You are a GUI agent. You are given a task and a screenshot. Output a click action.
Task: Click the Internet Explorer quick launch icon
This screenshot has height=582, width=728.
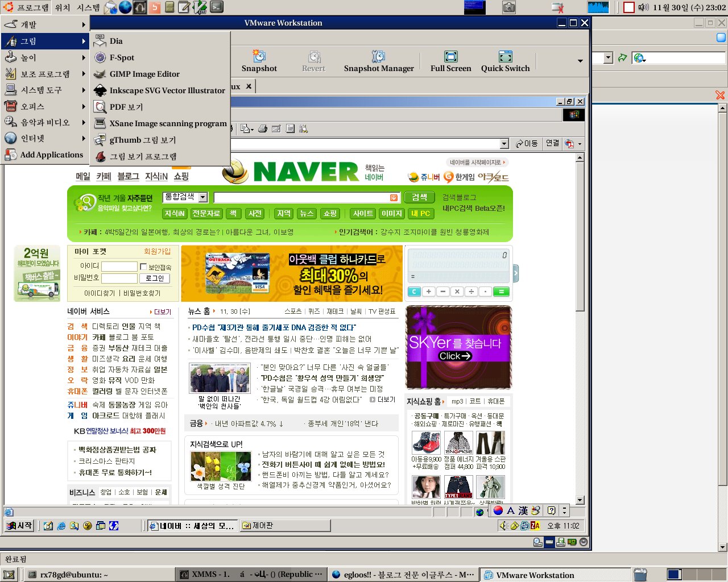(61, 526)
